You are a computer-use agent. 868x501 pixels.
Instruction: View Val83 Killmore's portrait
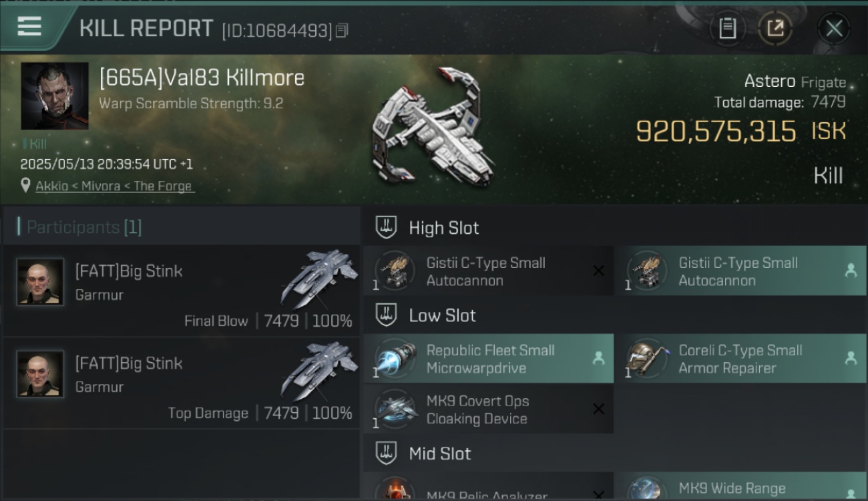pyautogui.click(x=55, y=96)
